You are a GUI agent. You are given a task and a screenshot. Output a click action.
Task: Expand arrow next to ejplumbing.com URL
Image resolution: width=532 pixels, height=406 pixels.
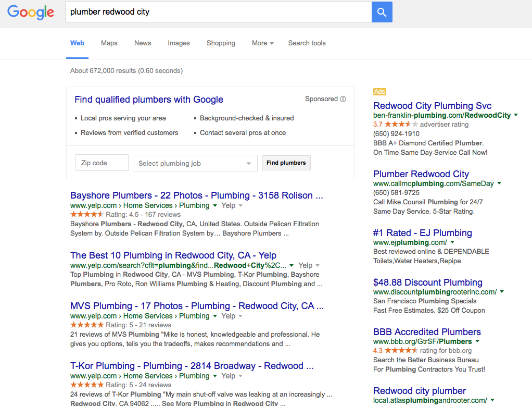[x=452, y=242]
